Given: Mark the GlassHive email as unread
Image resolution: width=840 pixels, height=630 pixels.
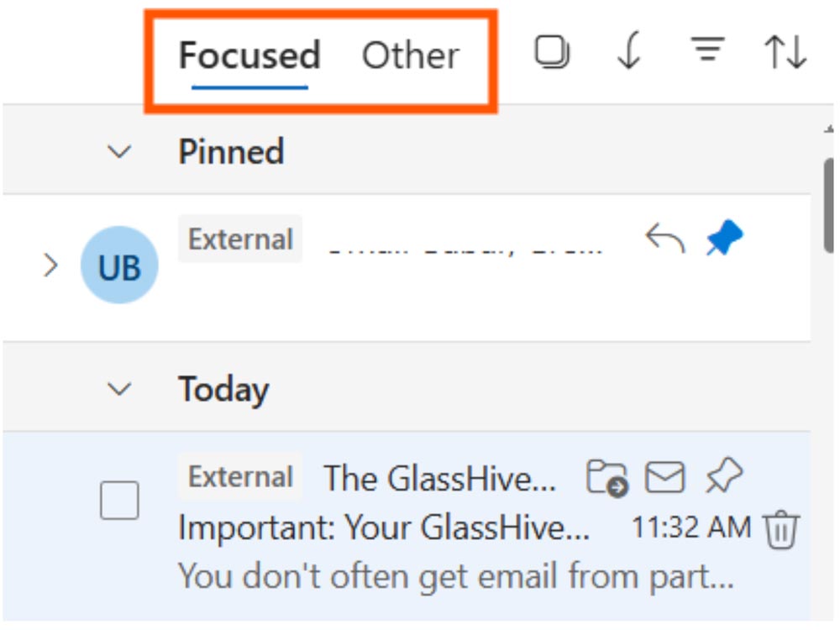Looking at the screenshot, I should [664, 479].
